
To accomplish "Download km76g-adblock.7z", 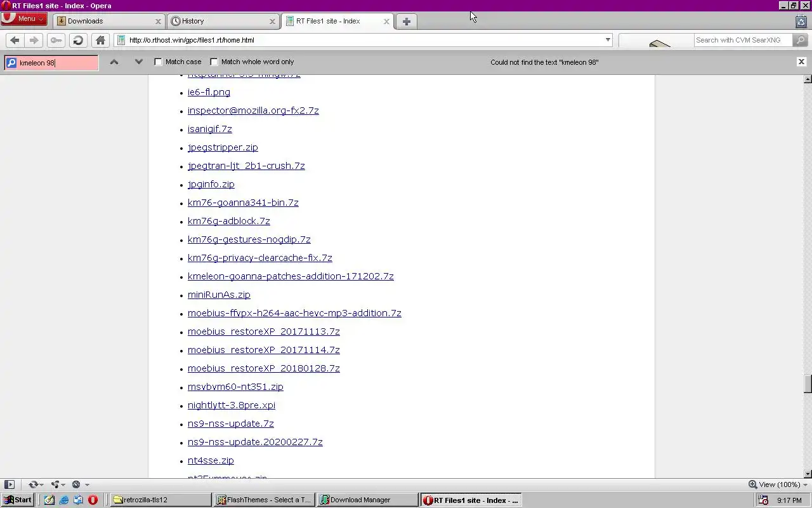I will [229, 221].
